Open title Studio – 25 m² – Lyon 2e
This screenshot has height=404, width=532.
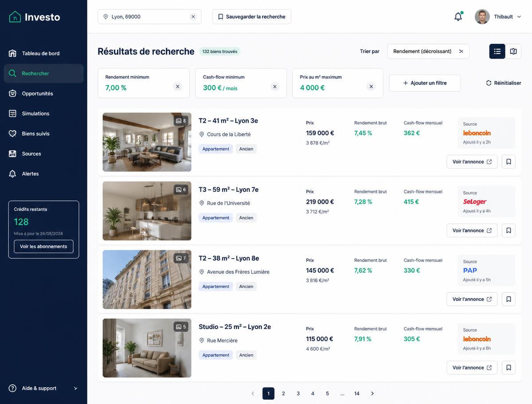(235, 327)
